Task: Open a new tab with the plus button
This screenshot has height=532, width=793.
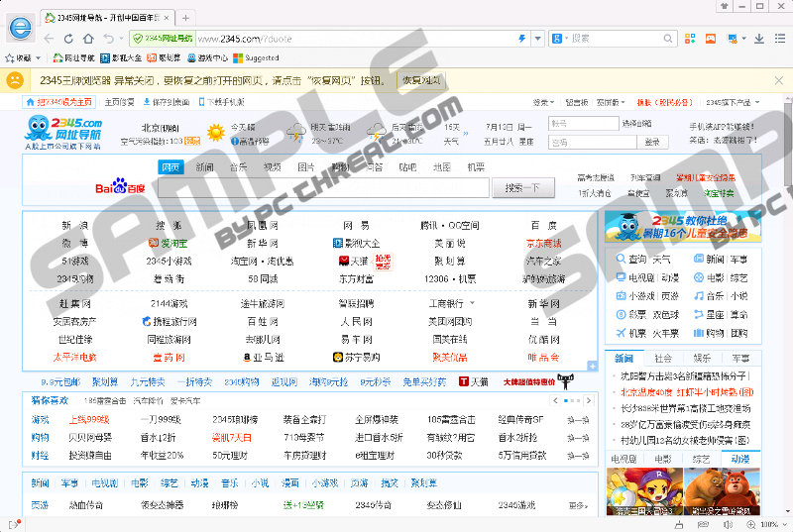Action: coord(185,18)
